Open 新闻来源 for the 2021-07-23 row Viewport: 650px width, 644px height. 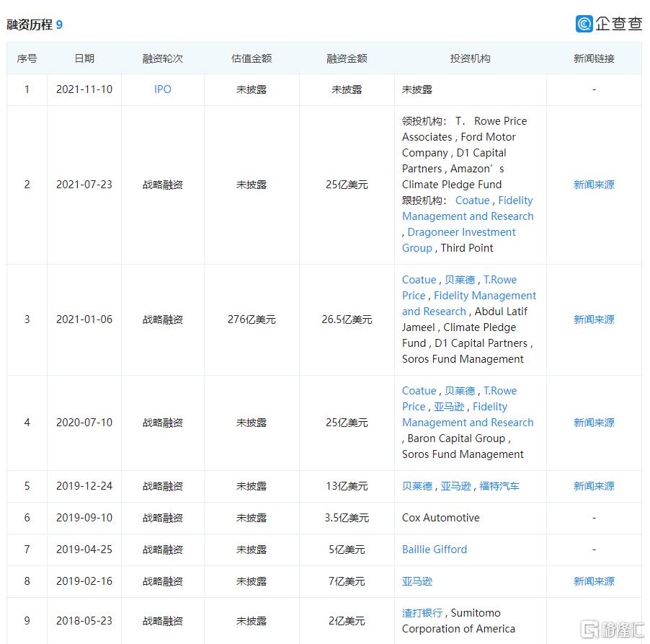pos(594,185)
